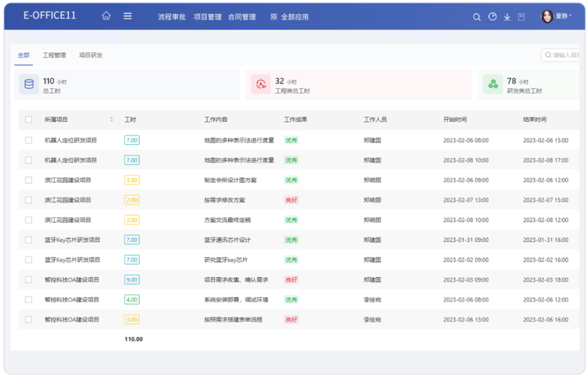Switch to the 工程管理 tab
The width and height of the screenshot is (588, 378).
pyautogui.click(x=54, y=56)
